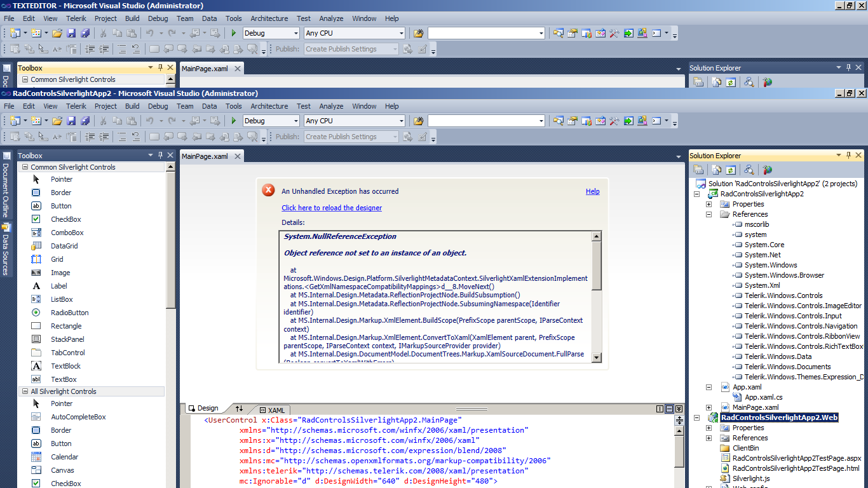The width and height of the screenshot is (868, 488).
Task: Select the StackPanel control in the Toolbox
Action: [67, 339]
